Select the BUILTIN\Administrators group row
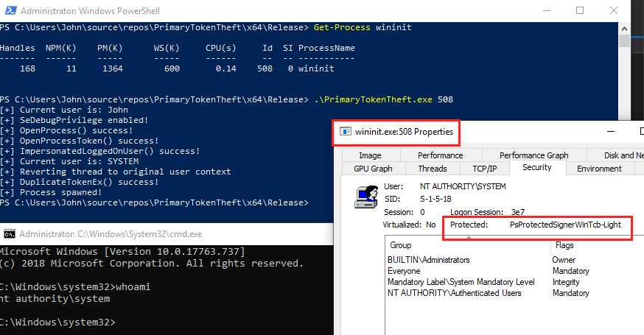Image resolution: width=644 pixels, height=335 pixels. [428, 260]
